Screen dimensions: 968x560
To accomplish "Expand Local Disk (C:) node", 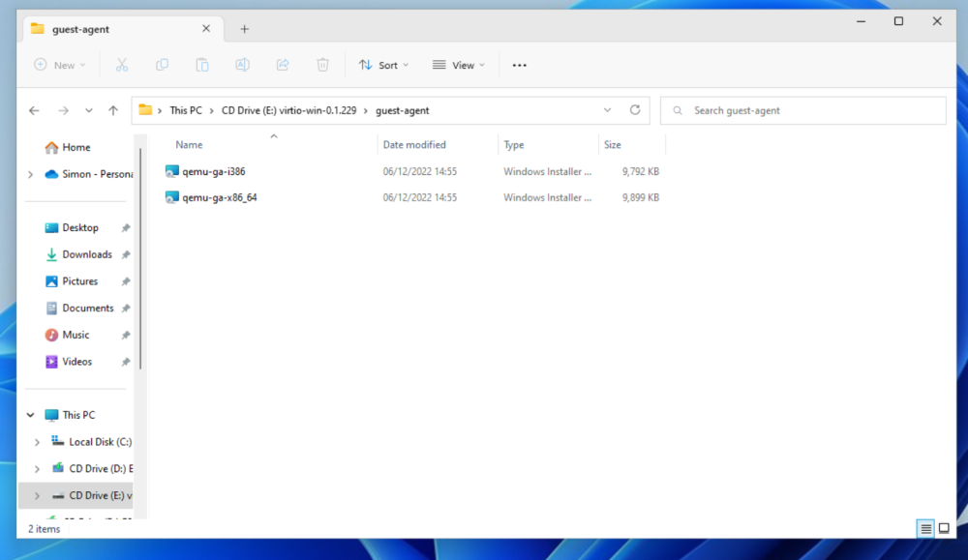I will [37, 442].
